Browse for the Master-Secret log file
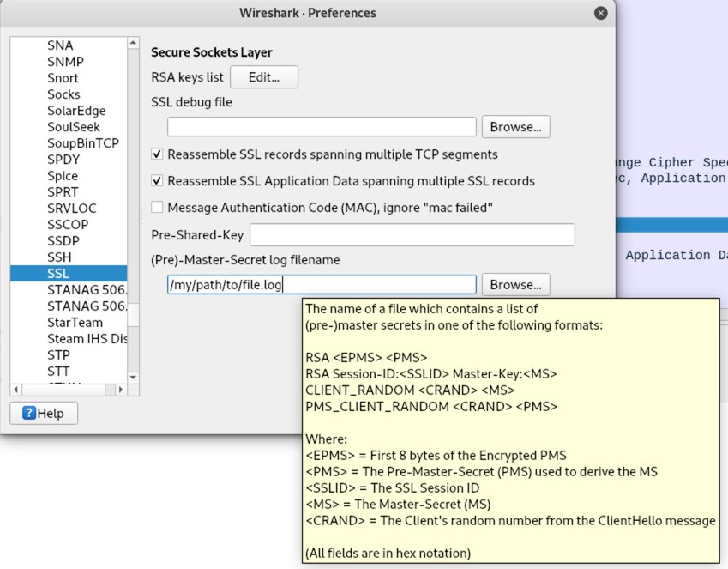728x569 pixels. pyautogui.click(x=515, y=284)
